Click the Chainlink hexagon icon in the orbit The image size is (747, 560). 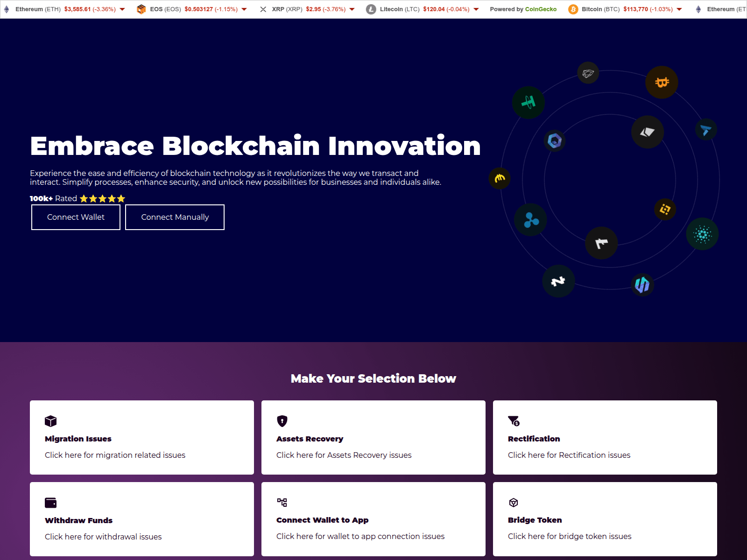(555, 140)
